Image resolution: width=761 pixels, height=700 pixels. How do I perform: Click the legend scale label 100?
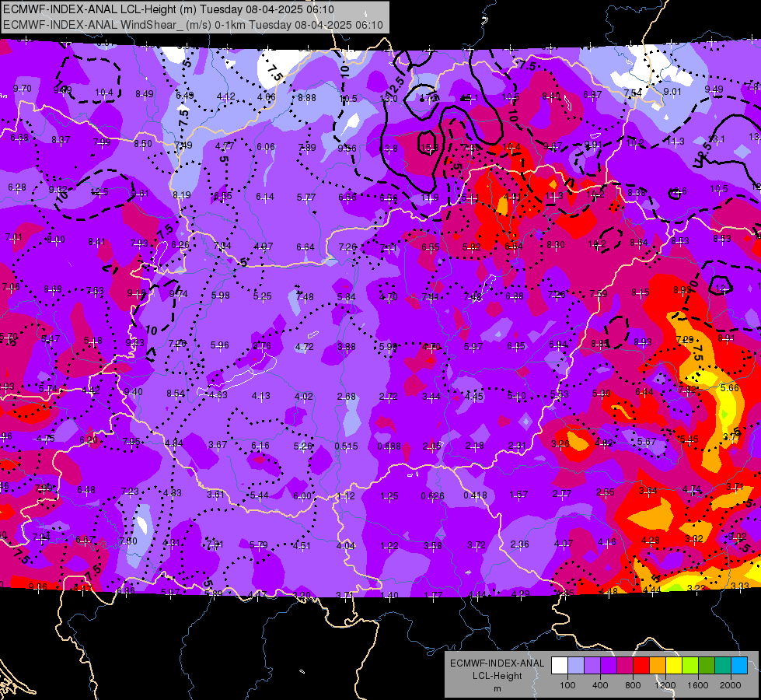[567, 685]
